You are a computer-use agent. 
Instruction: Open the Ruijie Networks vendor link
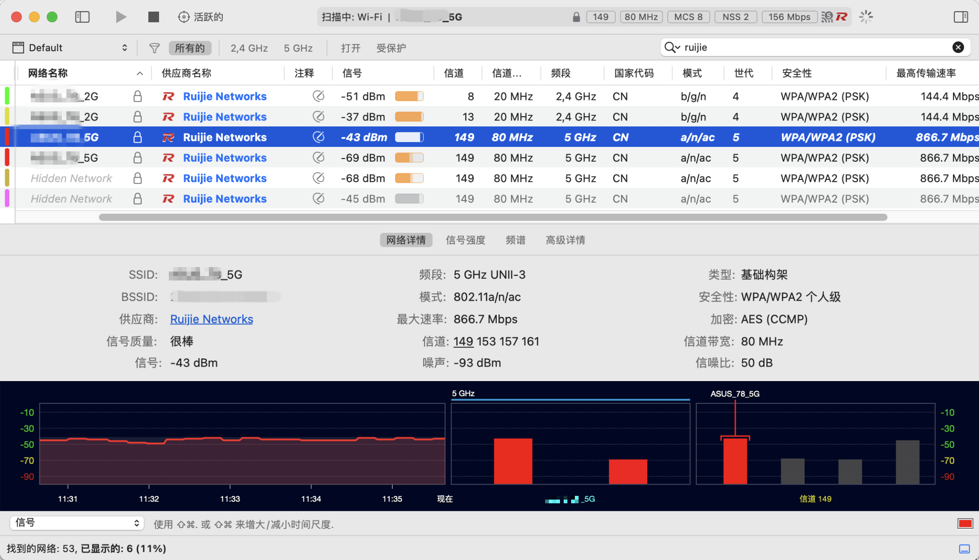(211, 319)
